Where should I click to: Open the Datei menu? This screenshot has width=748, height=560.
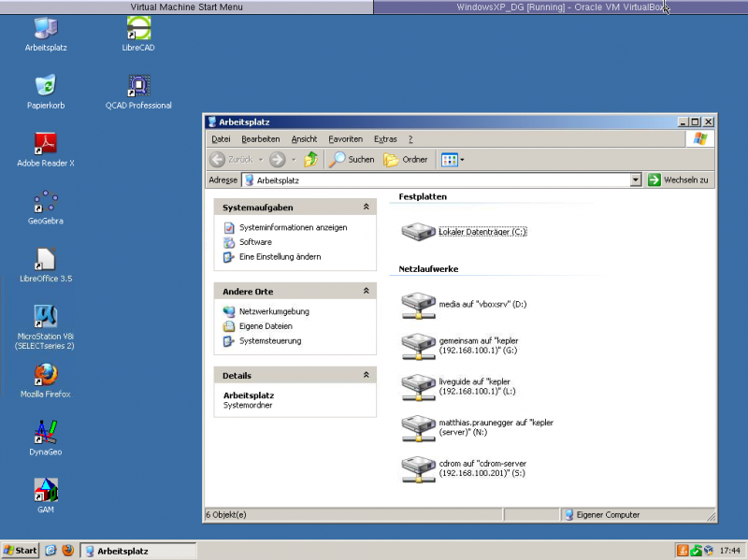click(x=221, y=138)
